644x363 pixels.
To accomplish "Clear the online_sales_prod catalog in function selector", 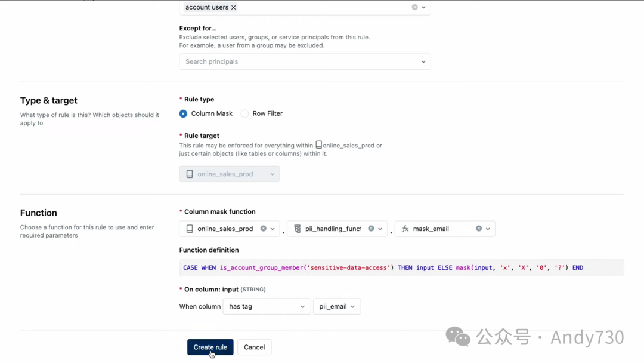I will [x=264, y=229].
